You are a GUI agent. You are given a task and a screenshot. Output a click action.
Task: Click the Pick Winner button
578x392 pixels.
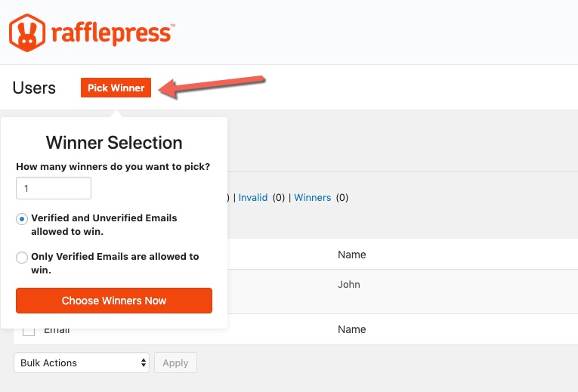[116, 88]
